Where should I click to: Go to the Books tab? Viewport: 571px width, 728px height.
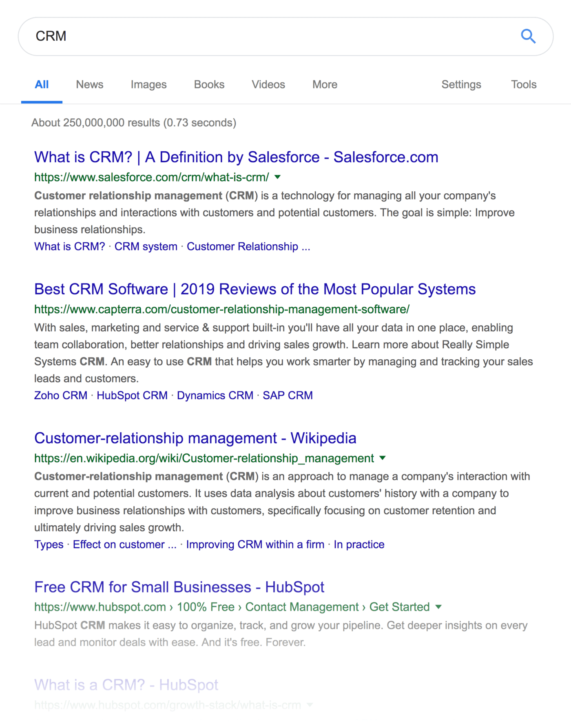pos(209,84)
